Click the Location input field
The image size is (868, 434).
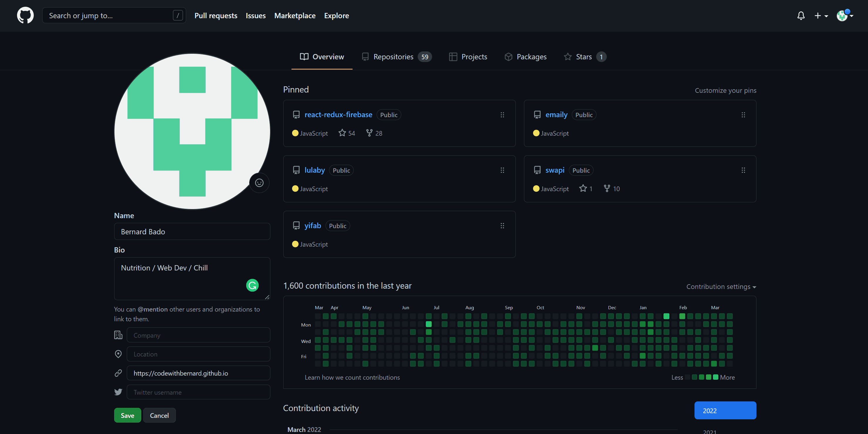tap(198, 354)
